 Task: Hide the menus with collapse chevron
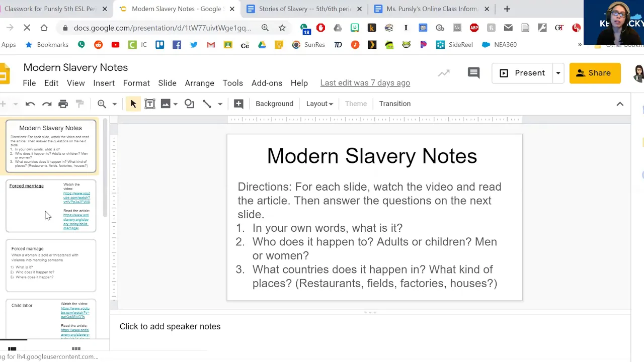pos(620,104)
